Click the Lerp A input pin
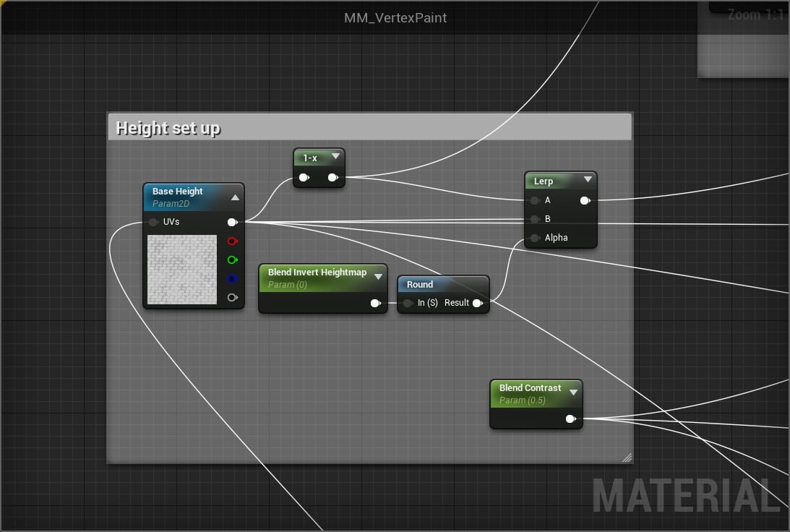The image size is (790, 532). [535, 200]
